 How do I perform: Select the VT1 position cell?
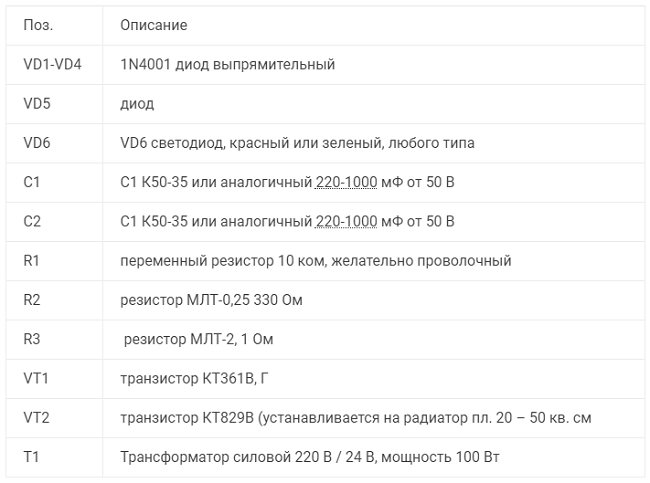tap(35, 379)
